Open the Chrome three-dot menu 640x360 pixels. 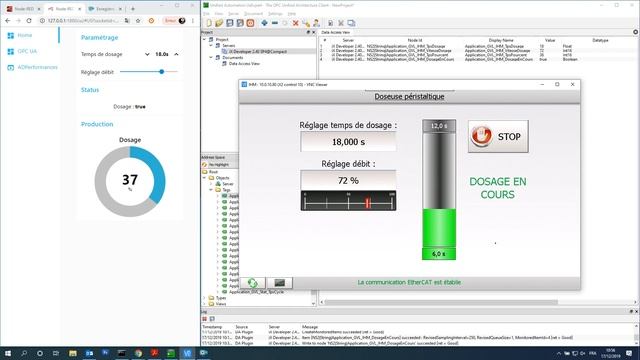pyautogui.click(x=193, y=20)
